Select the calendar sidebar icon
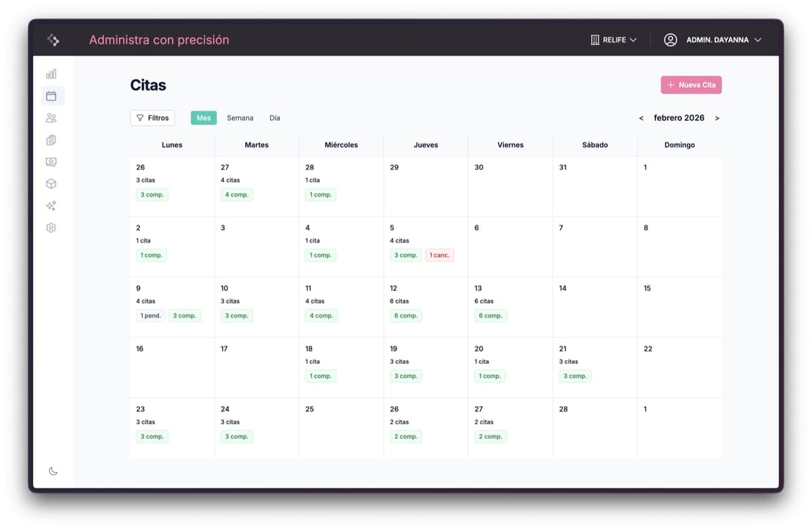The width and height of the screenshot is (812, 530). point(51,96)
